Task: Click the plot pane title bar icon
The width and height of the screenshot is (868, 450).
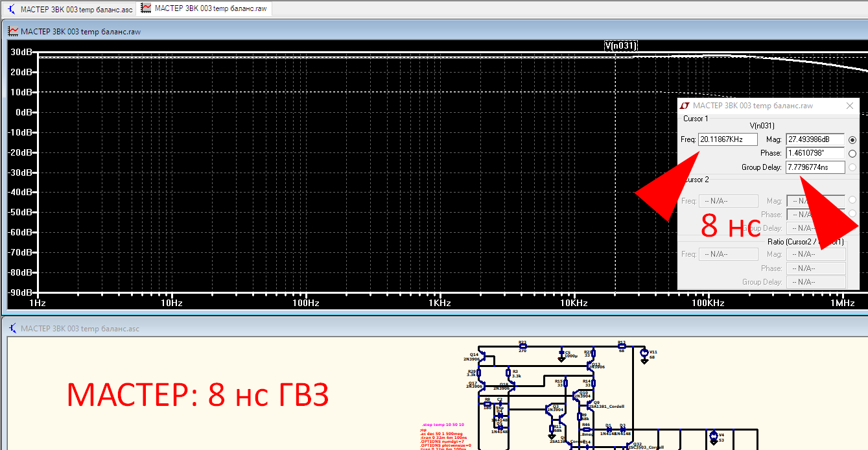Action: pos(13,31)
